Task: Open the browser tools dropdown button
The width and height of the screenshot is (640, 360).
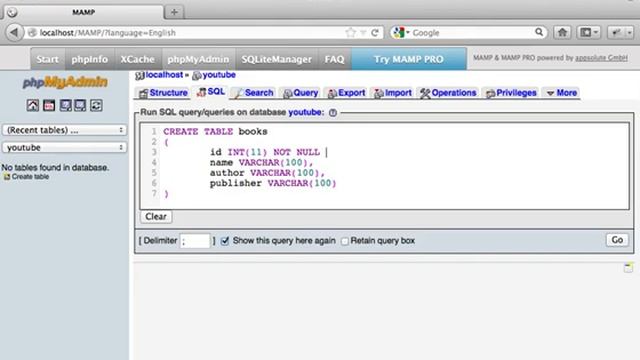Action: tap(620, 32)
